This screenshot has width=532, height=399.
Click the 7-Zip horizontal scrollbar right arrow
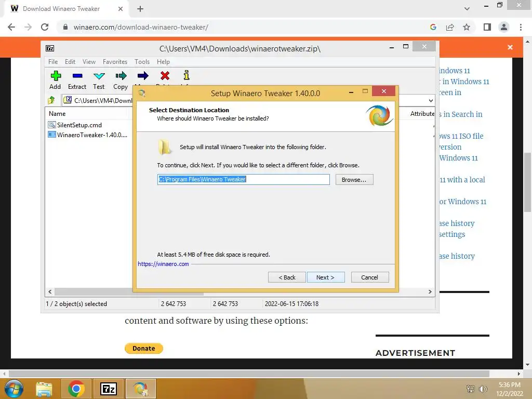(x=430, y=292)
